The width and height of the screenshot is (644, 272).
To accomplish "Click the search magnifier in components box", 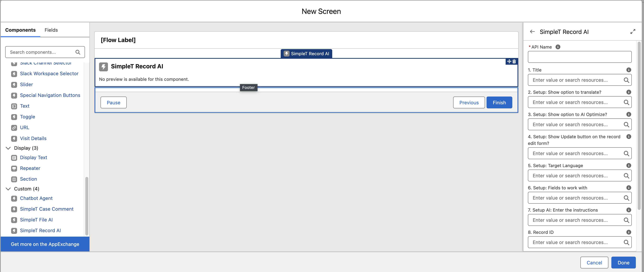I will (x=78, y=52).
